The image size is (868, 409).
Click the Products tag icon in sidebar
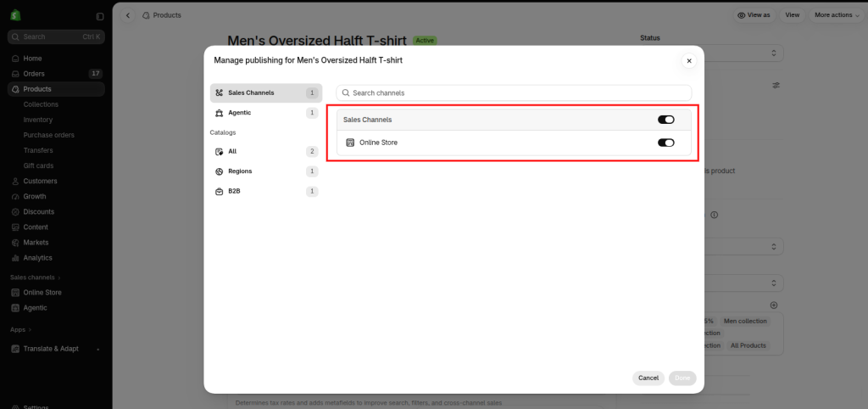pyautogui.click(x=15, y=89)
